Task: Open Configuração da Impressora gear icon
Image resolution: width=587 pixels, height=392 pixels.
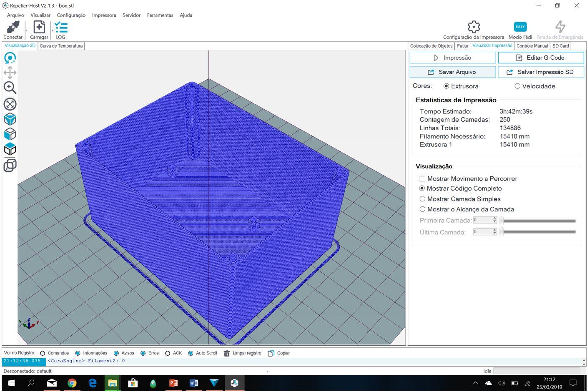Action: (x=474, y=27)
